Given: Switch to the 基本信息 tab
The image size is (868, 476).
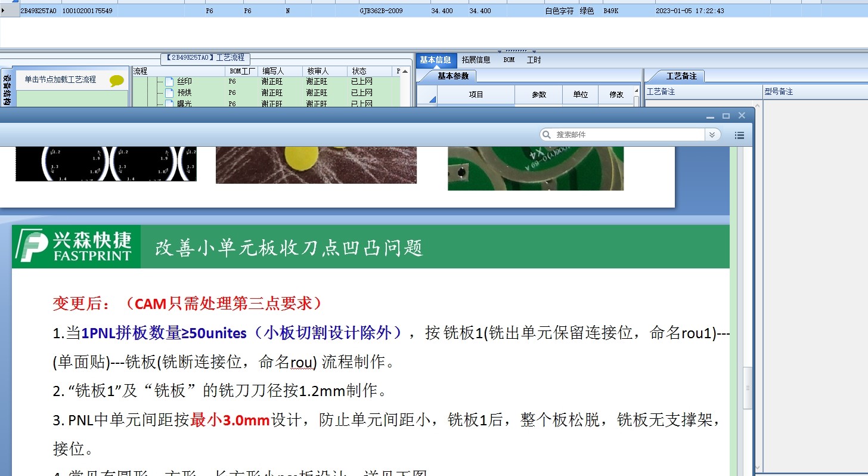Looking at the screenshot, I should 436,60.
